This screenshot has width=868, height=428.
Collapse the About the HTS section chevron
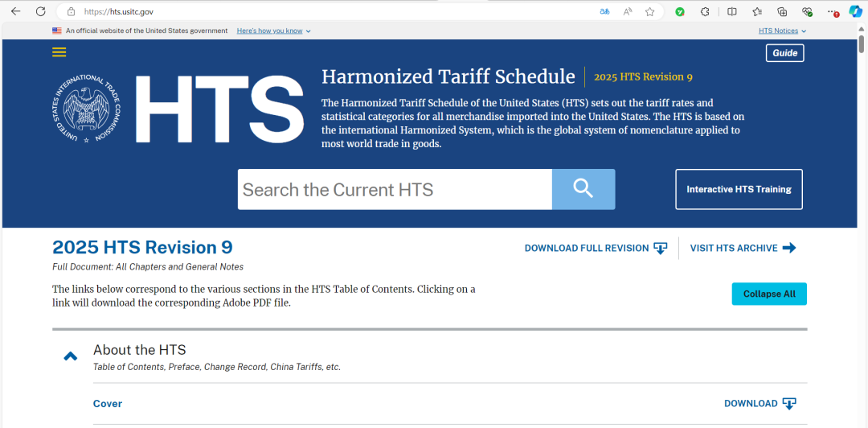coord(70,356)
